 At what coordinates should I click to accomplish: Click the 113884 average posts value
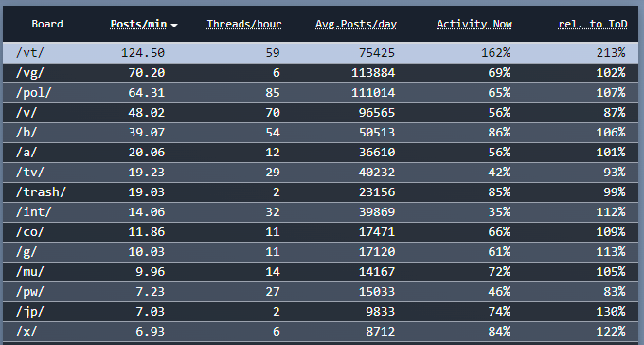coord(373,73)
